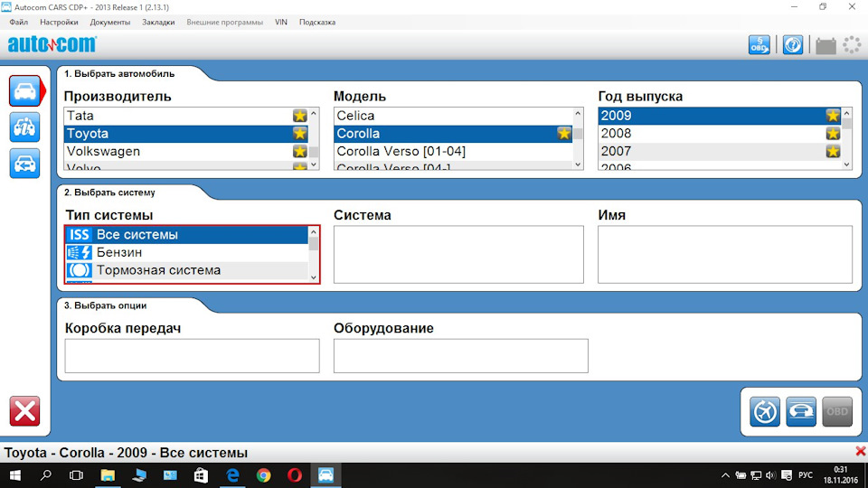Select the passenger car icon in sidebar
This screenshot has height=488, width=868.
click(25, 90)
